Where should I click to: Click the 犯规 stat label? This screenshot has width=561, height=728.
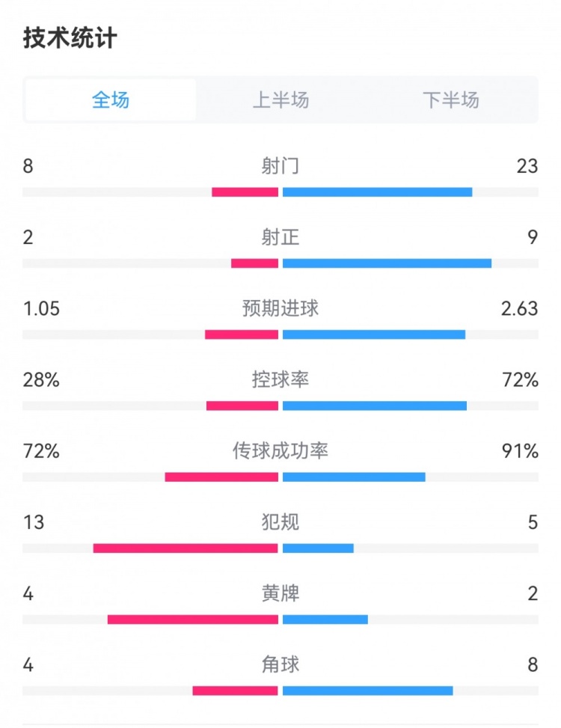click(280, 522)
